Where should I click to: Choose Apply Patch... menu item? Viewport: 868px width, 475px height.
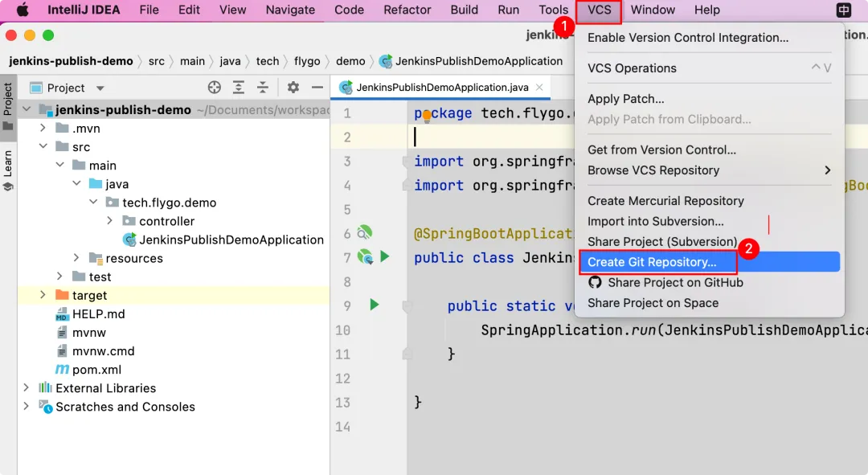(x=709, y=99)
